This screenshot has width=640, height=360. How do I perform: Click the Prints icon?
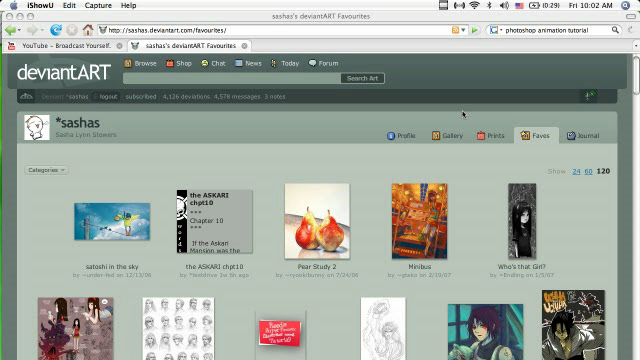(481, 136)
